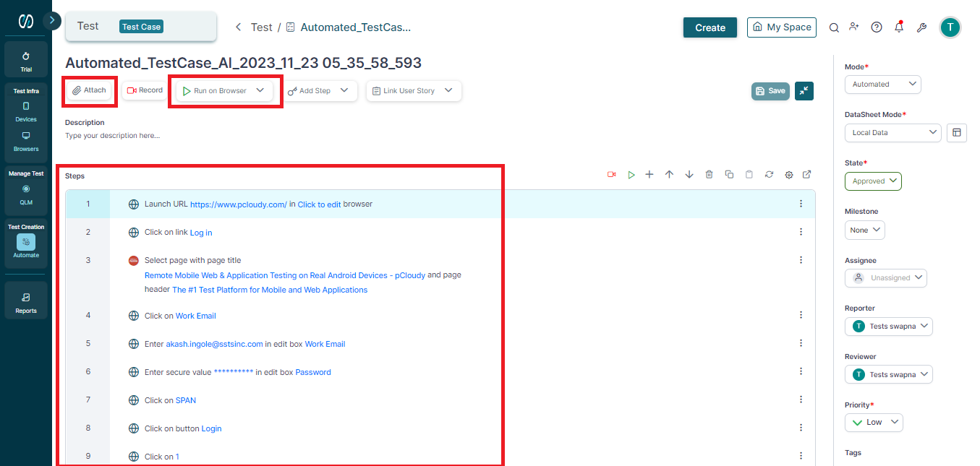Click the collapse fullscreen icon beside Save
Image resolution: width=980 pixels, height=466 pixels.
pos(804,91)
